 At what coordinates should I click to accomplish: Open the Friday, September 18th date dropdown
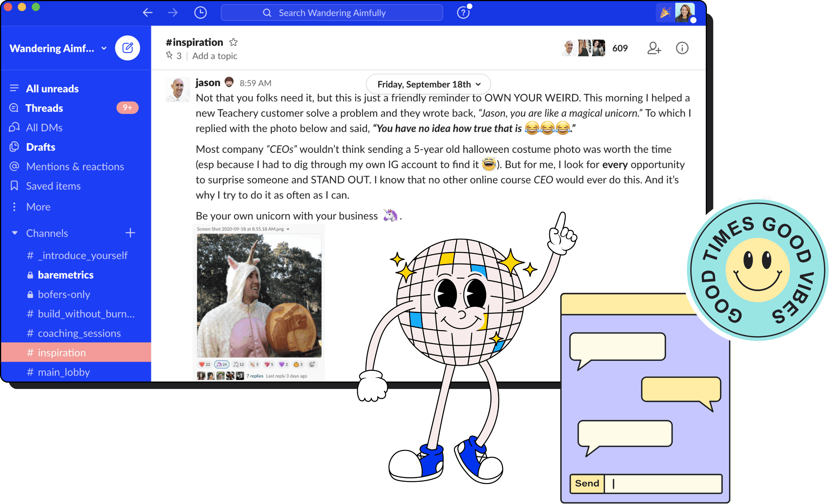click(x=428, y=84)
